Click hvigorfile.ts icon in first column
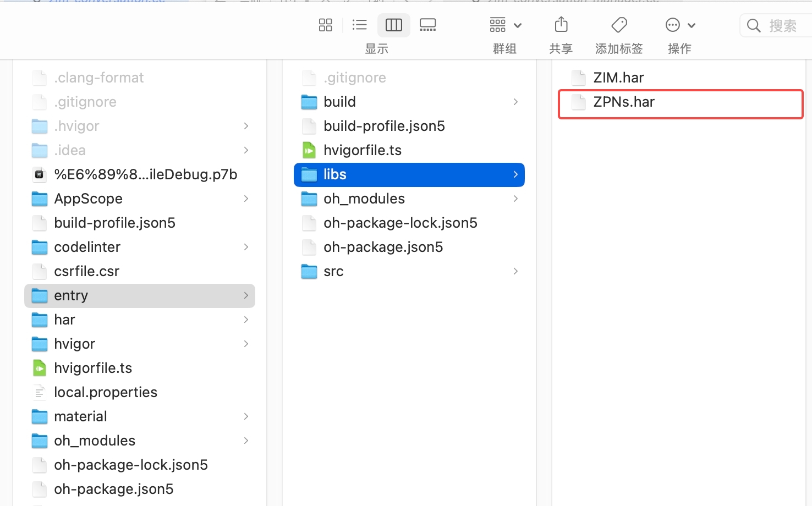This screenshot has width=812, height=506. pos(40,368)
